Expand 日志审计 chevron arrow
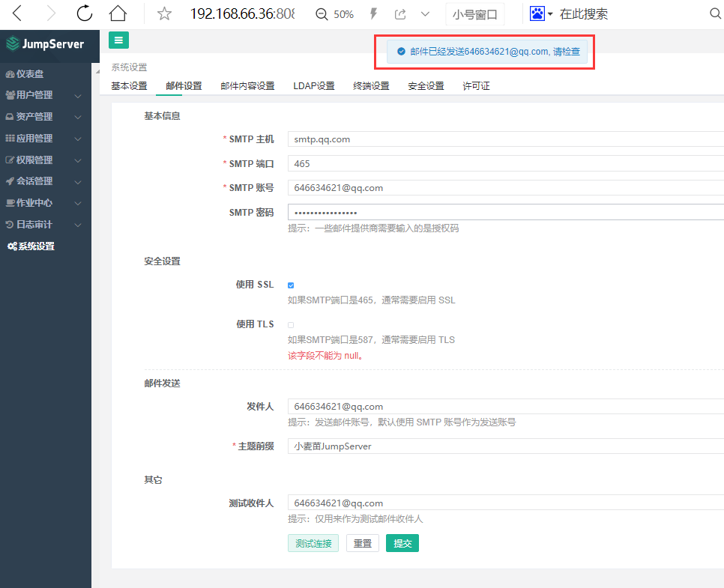 pos(78,225)
